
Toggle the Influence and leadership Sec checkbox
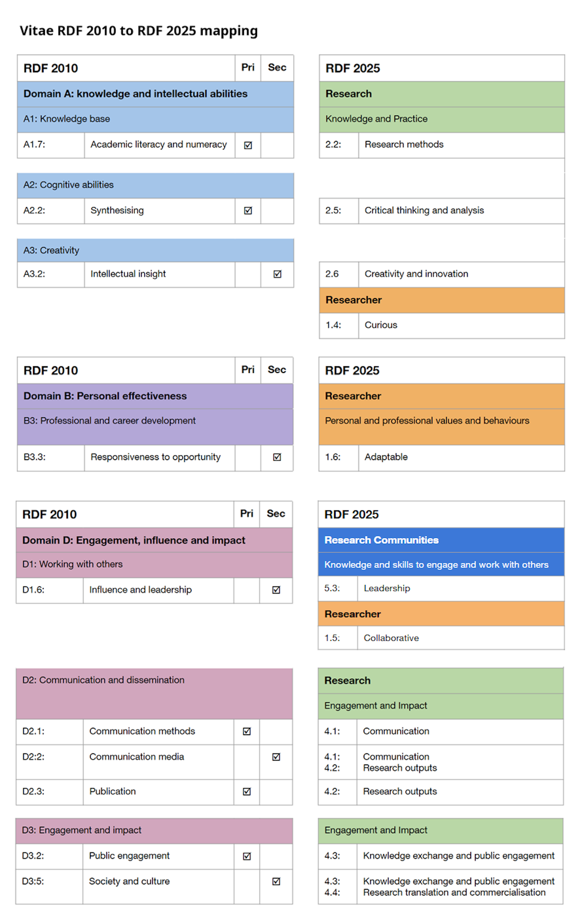pos(276,590)
